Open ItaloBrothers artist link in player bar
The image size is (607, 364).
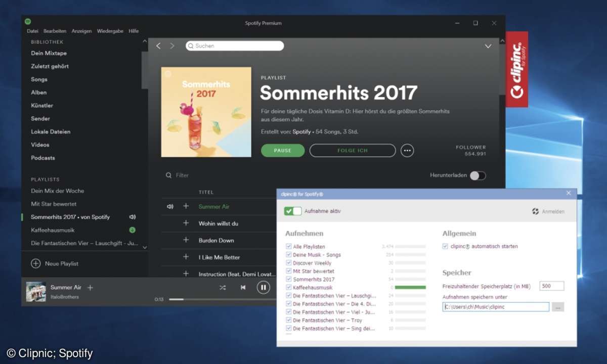[x=65, y=297]
